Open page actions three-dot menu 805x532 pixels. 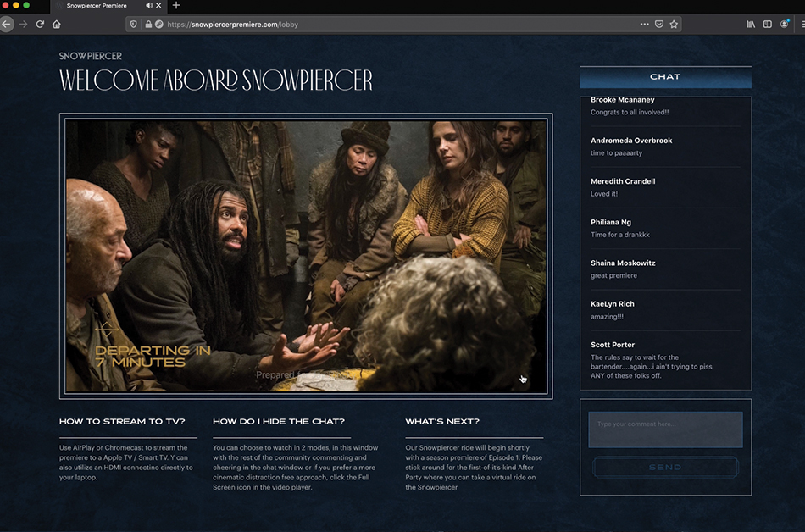click(644, 24)
